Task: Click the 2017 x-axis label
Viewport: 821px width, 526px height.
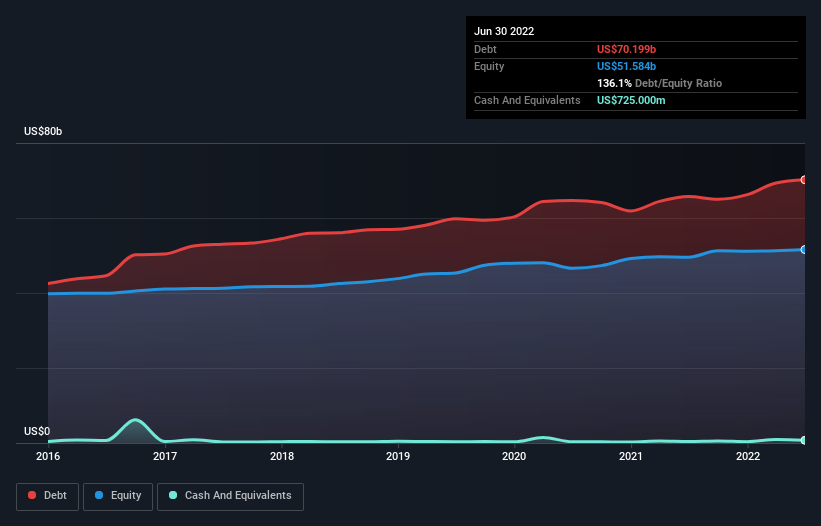Action: (165, 456)
